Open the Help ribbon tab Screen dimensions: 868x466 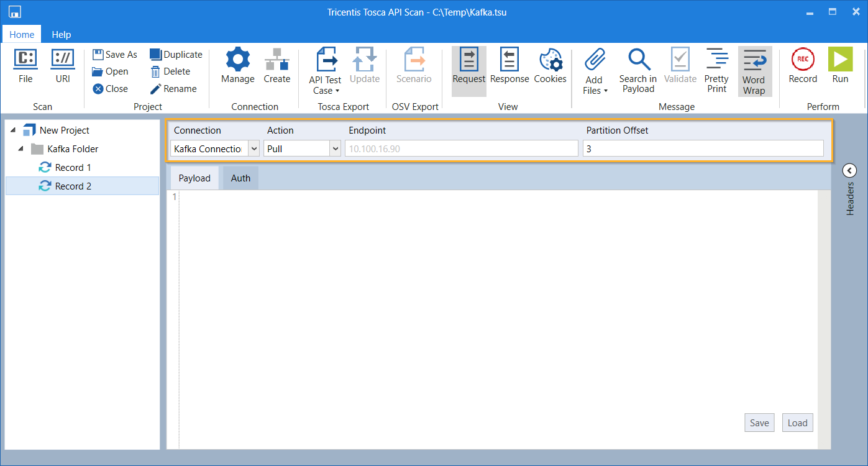click(61, 35)
